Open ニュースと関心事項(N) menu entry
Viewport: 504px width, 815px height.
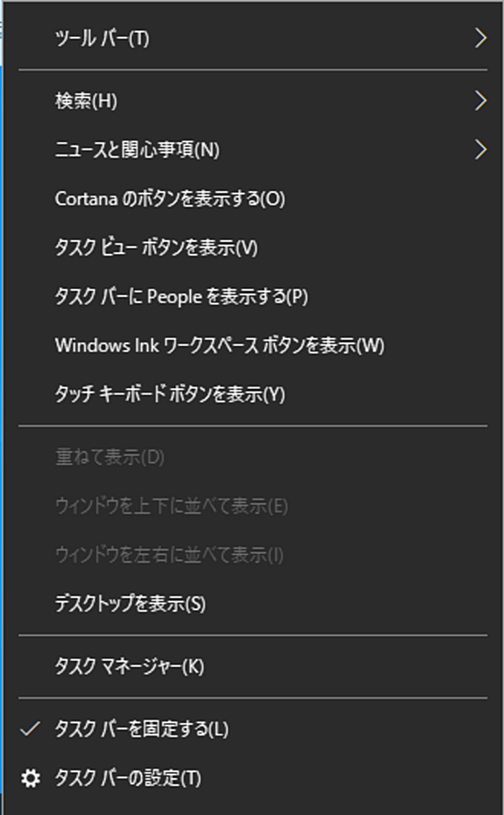coord(253,150)
